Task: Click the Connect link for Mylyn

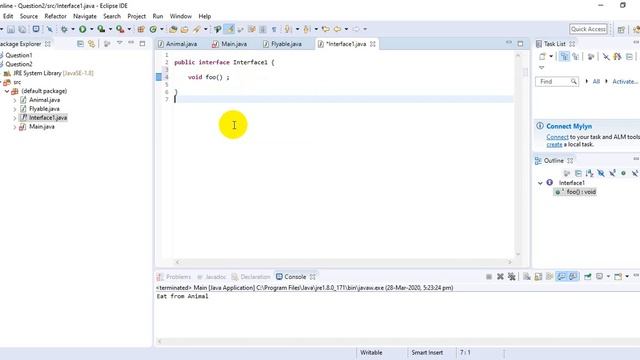Action: tap(558, 137)
